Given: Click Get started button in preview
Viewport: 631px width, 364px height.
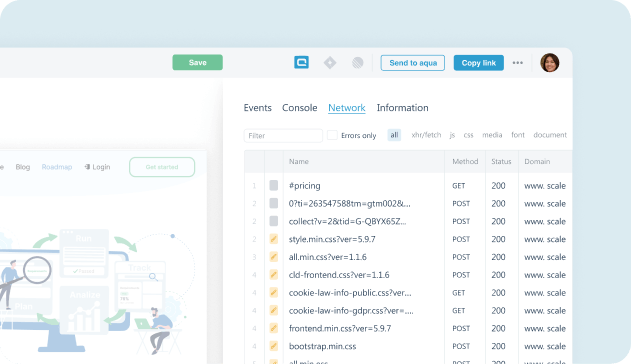Looking at the screenshot, I should click(x=162, y=167).
